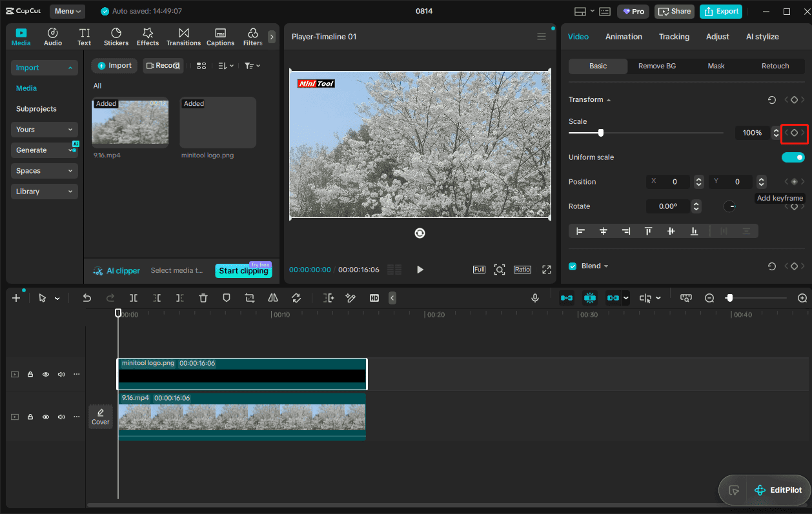Align the clip to the left
This screenshot has width=812, height=514.
580,231
